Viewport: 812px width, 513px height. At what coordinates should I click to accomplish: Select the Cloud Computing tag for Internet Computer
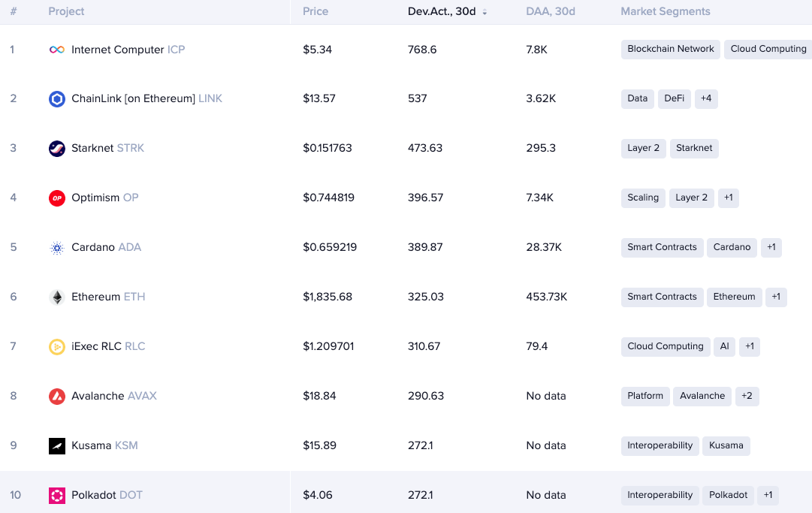[x=768, y=49]
